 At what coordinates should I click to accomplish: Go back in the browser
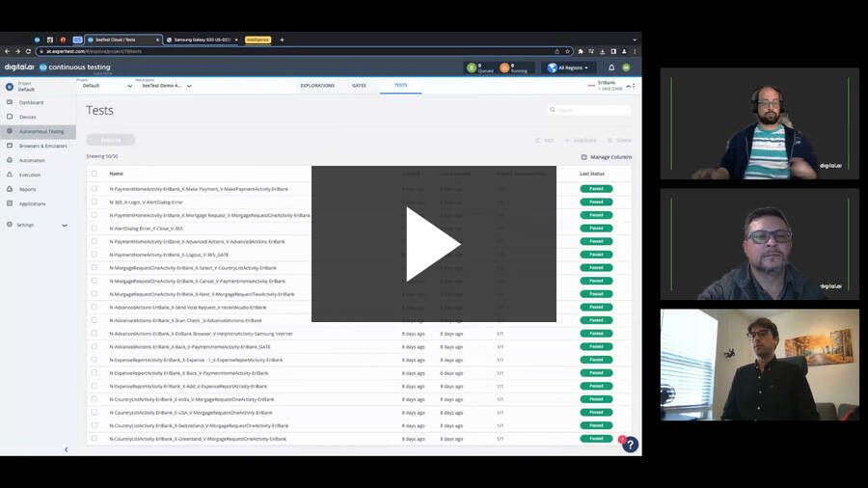pos(7,51)
